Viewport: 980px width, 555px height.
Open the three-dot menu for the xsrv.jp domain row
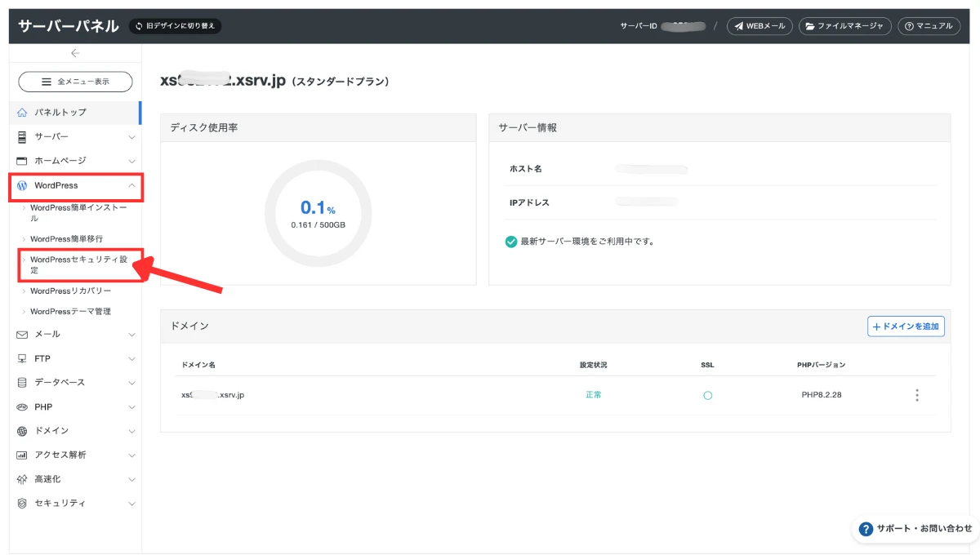(917, 395)
